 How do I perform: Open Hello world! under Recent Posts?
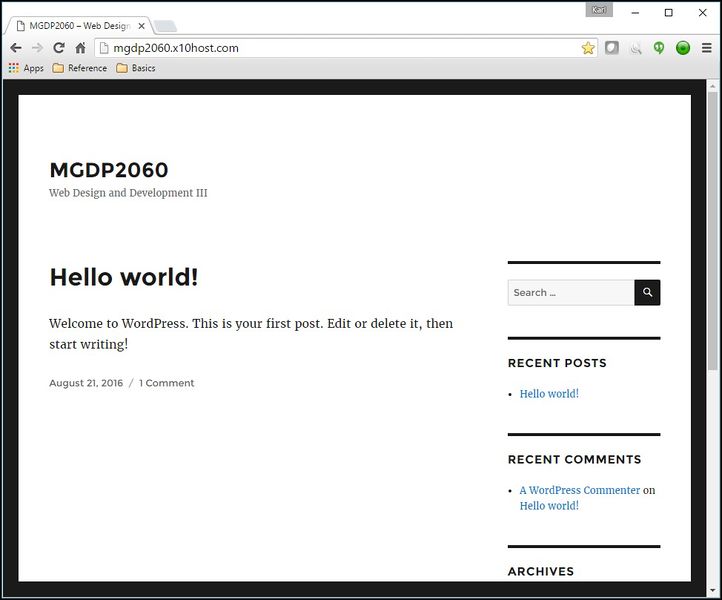[549, 394]
